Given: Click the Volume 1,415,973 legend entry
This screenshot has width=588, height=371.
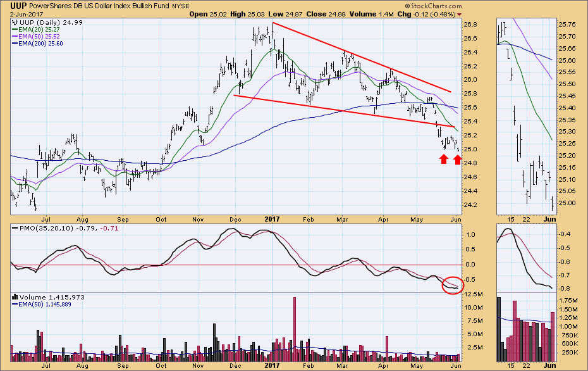Looking at the screenshot, I should pyautogui.click(x=52, y=297).
